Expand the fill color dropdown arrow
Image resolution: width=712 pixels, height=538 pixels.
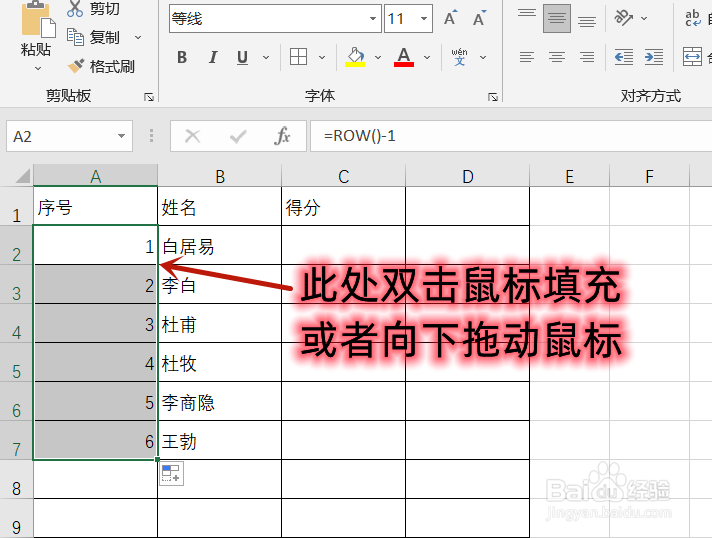pos(378,57)
